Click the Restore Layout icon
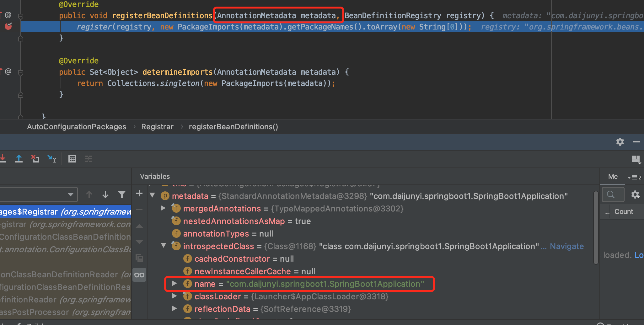644x325 pixels. point(636,159)
